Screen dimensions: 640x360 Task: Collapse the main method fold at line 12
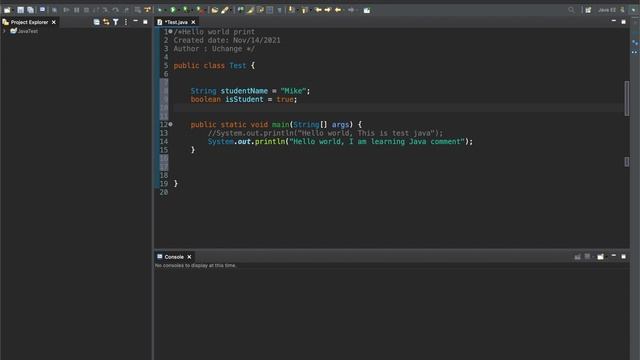click(171, 124)
